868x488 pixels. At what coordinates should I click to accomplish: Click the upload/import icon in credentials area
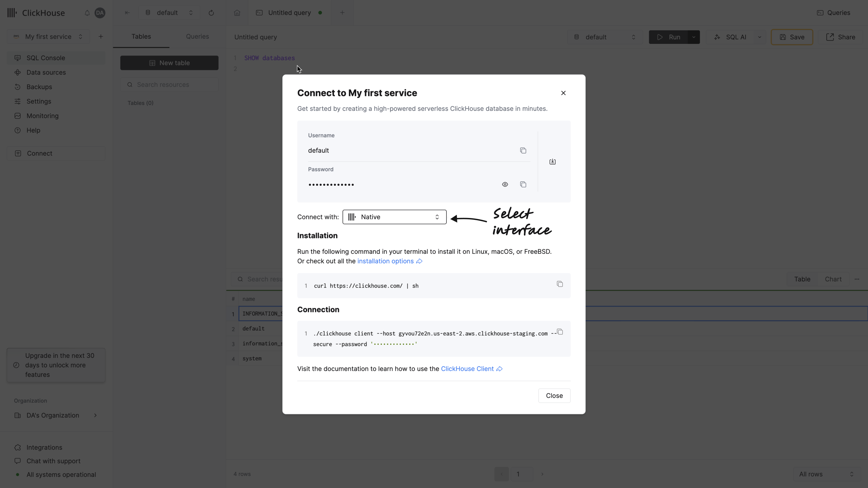[553, 162]
